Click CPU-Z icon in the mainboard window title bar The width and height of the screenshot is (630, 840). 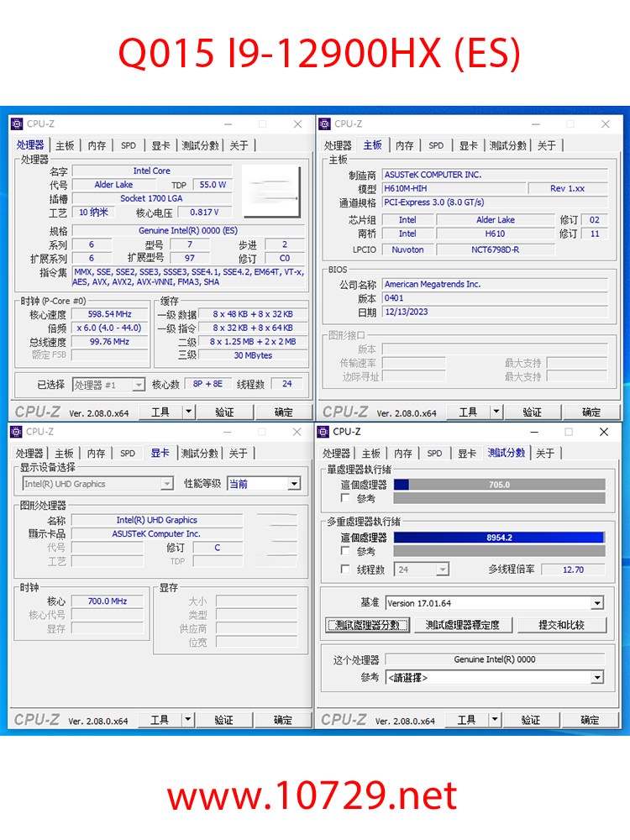[325, 124]
